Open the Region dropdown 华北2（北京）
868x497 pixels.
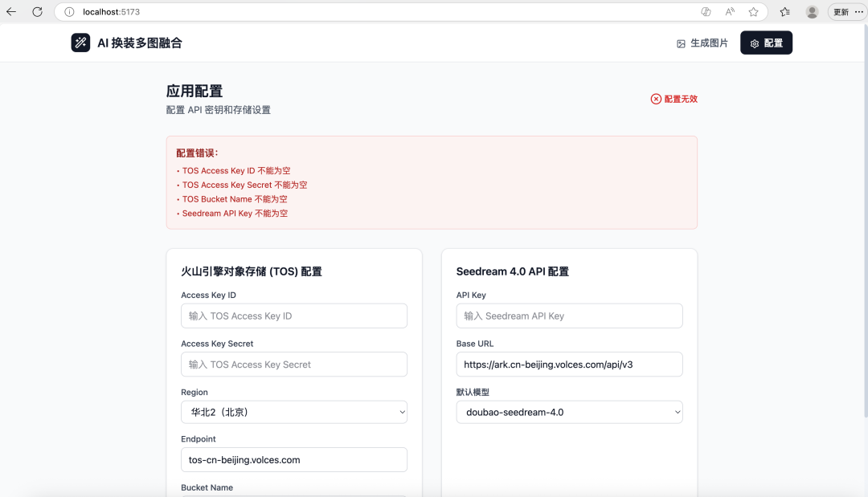(294, 412)
